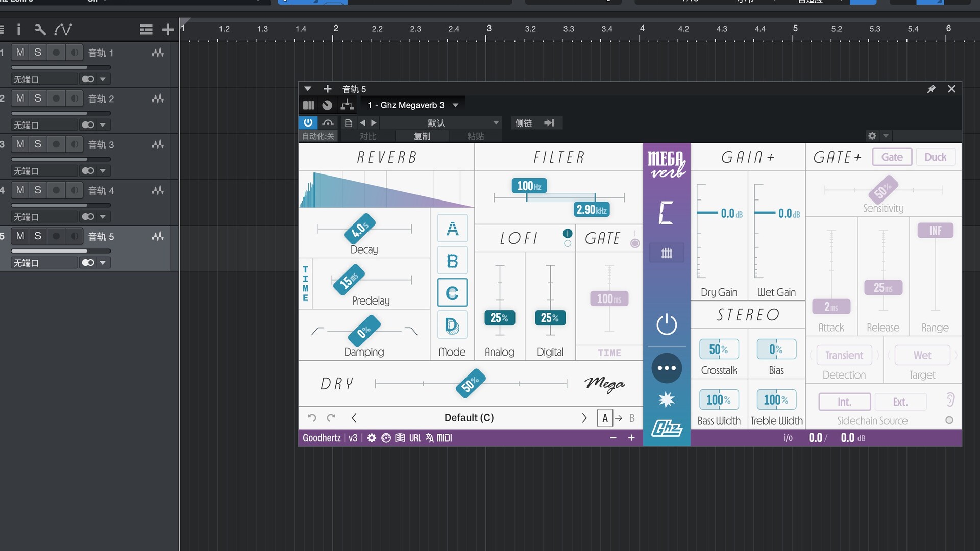Click the Transient detection button
Screen dimensions: 980x551
coord(844,355)
